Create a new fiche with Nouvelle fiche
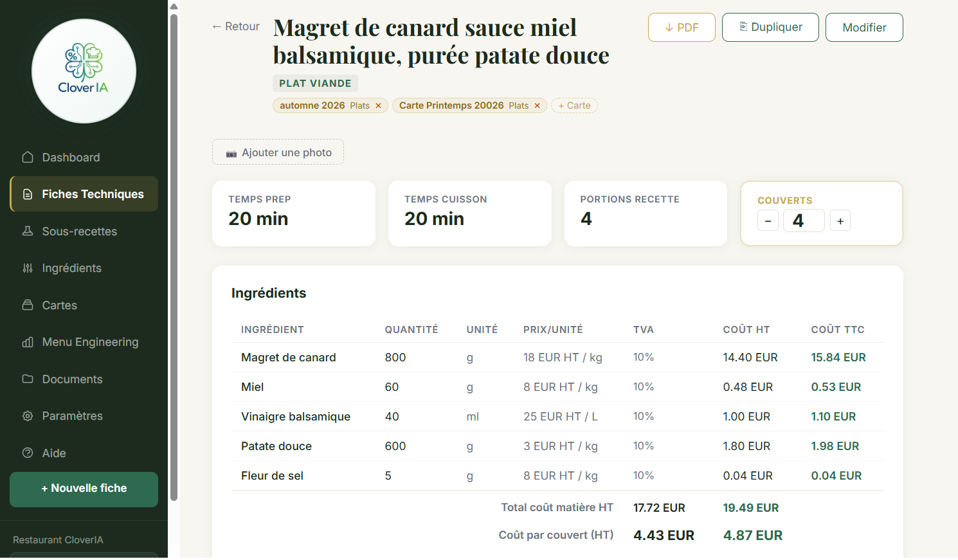The image size is (958, 560). [84, 489]
